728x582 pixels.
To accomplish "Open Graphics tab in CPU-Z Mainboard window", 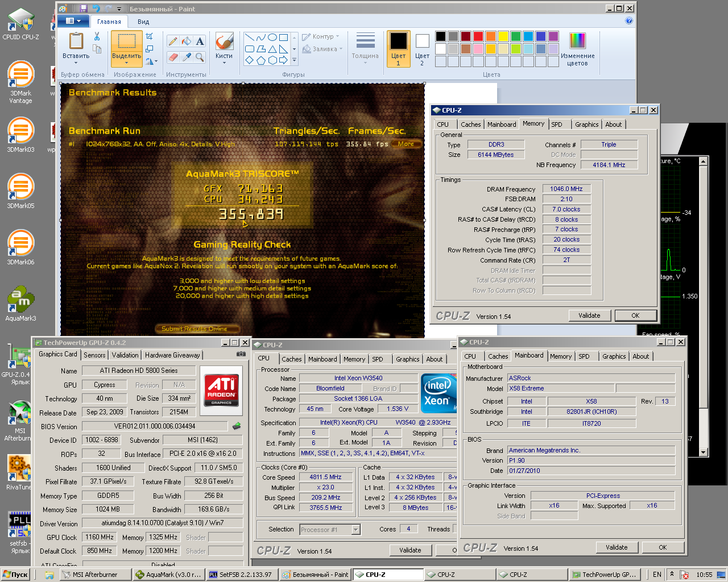I will pos(614,356).
